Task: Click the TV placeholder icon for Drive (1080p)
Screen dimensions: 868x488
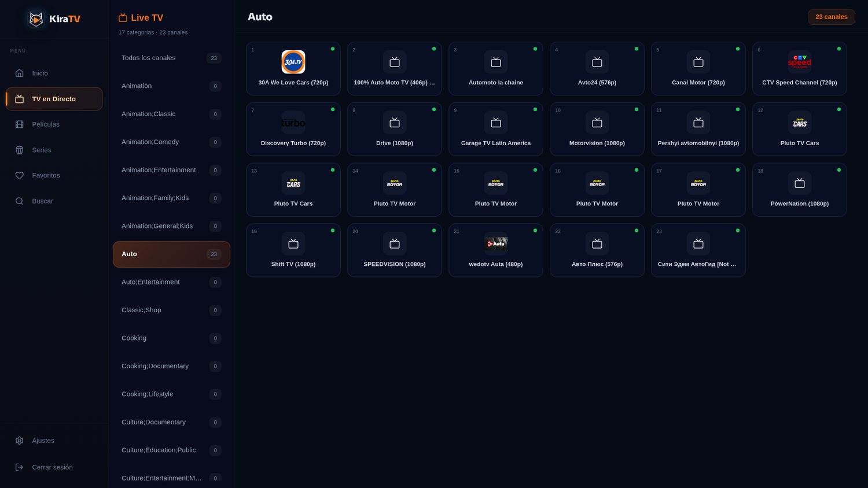Action: (395, 123)
